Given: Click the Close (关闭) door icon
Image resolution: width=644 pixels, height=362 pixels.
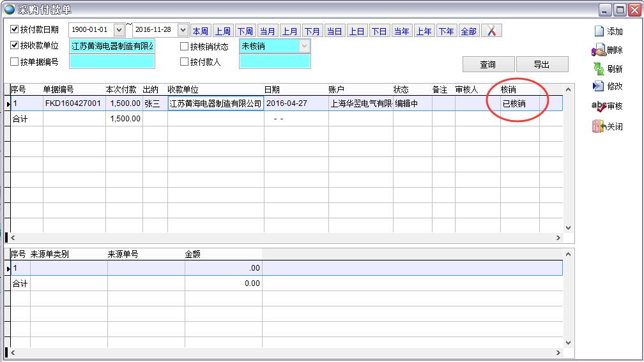Looking at the screenshot, I should point(599,126).
